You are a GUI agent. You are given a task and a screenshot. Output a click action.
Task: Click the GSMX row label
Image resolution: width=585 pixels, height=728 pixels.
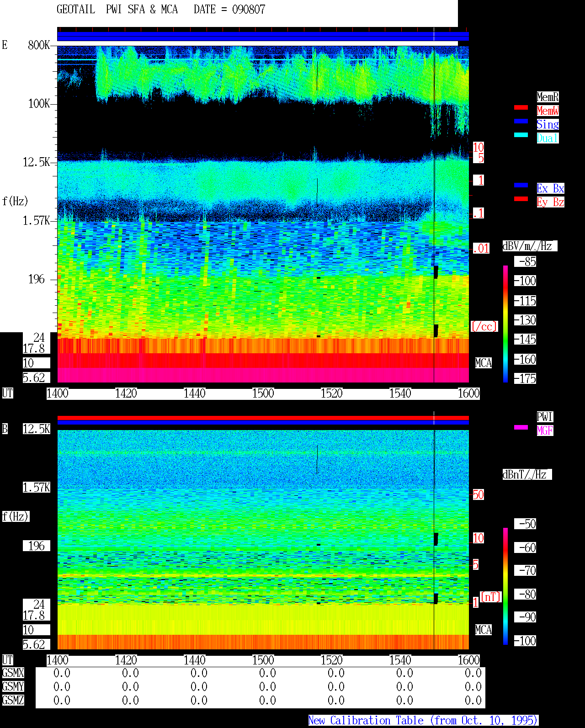tap(13, 673)
